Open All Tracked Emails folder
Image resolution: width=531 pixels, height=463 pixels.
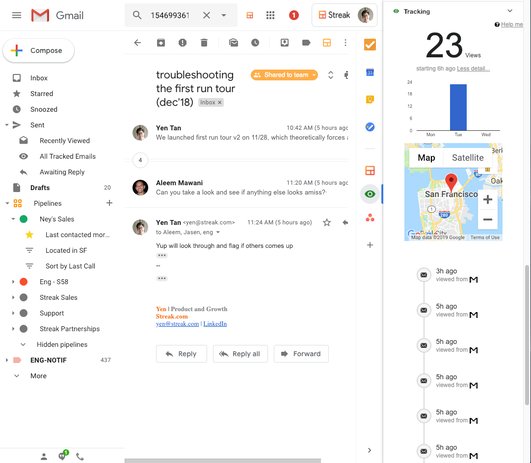[x=67, y=156]
